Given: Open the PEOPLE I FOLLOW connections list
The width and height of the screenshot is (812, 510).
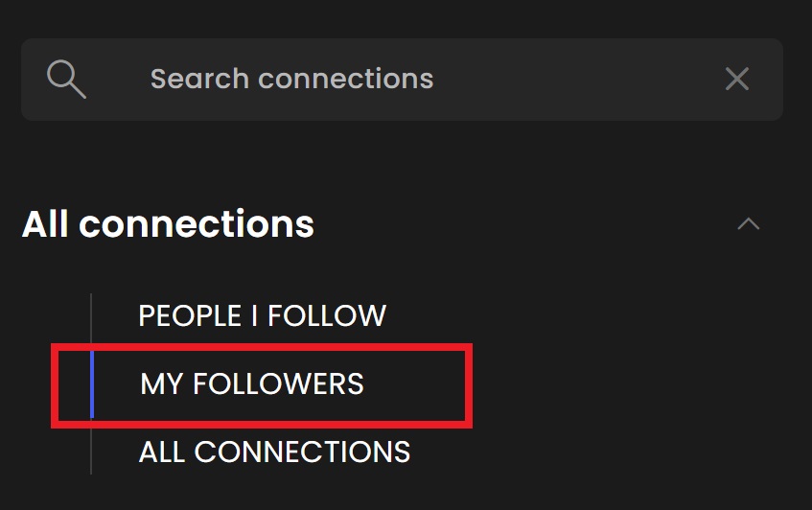Looking at the screenshot, I should point(262,315).
